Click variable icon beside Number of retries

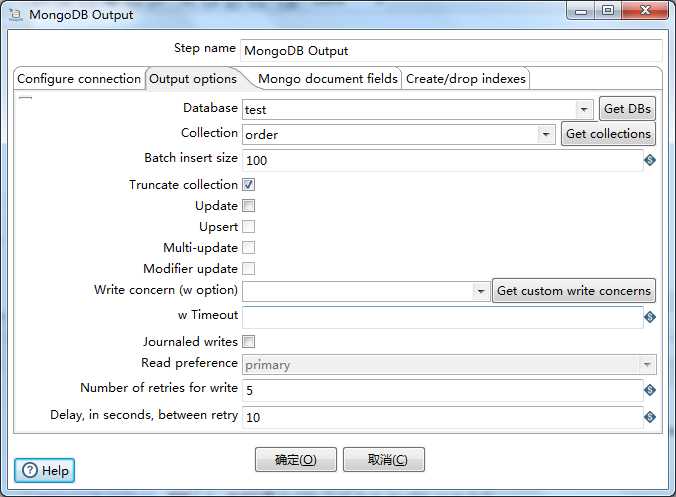[x=650, y=390]
